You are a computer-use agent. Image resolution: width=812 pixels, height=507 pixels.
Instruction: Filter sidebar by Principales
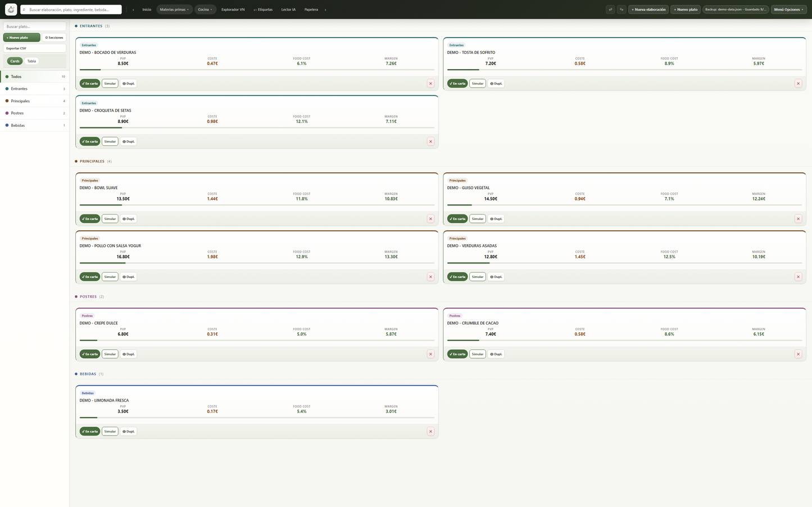35,101
